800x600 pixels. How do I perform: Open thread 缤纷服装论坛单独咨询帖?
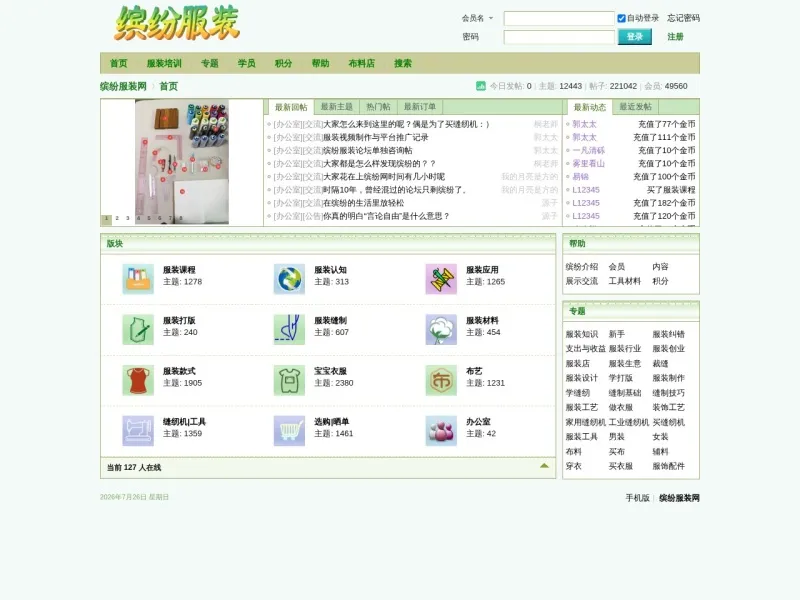(x=368, y=151)
